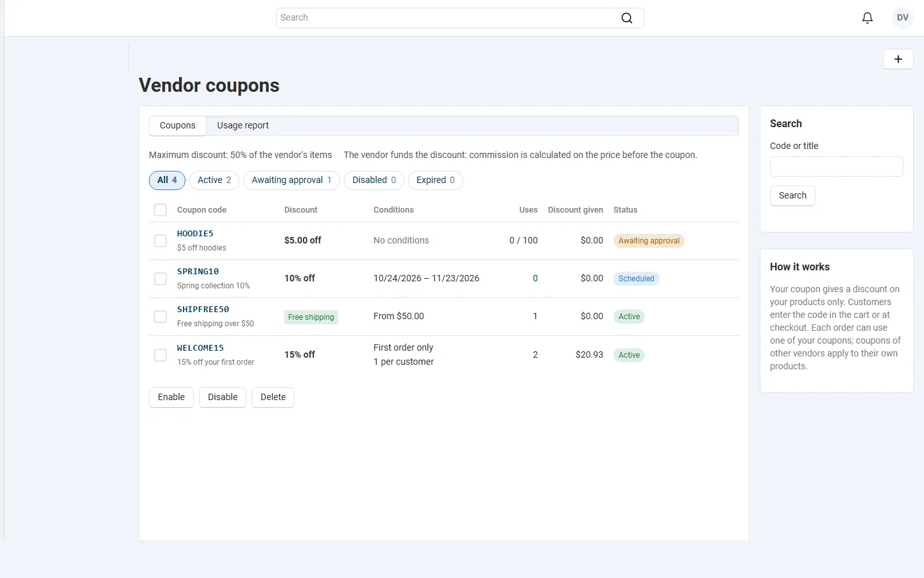Switch to the Usage report tab
Screen dimensions: 924x578
pos(243,126)
